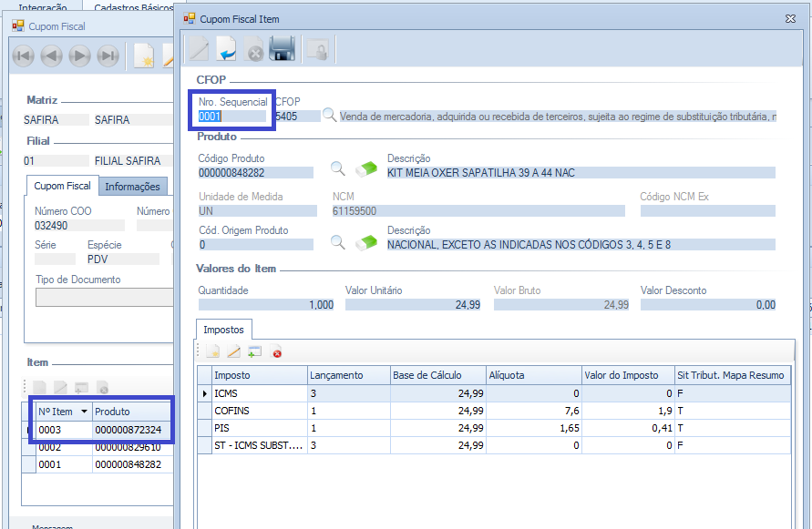Go to first record navigation button
The width and height of the screenshot is (812, 529).
(23, 56)
